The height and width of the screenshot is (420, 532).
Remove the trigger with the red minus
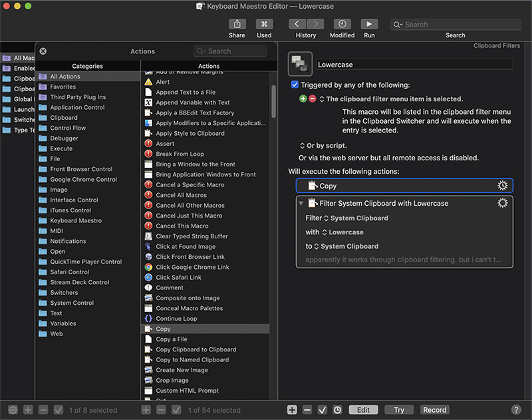pos(313,99)
